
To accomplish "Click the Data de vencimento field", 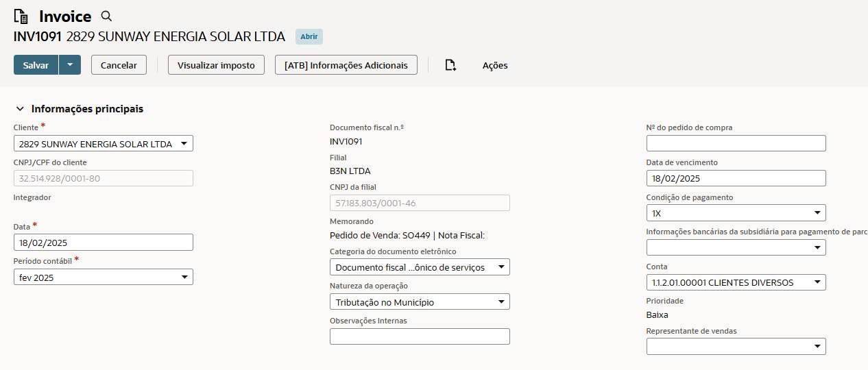I will pyautogui.click(x=736, y=178).
